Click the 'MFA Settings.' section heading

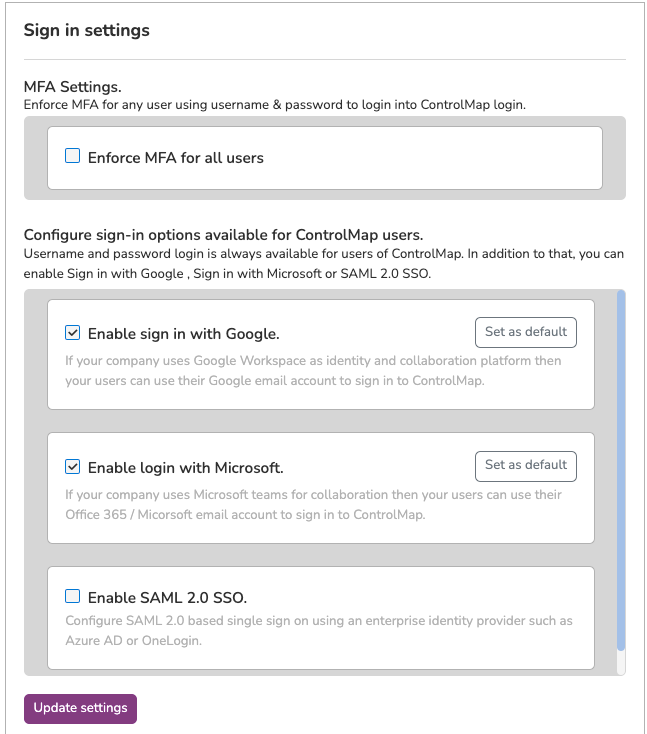point(73,87)
